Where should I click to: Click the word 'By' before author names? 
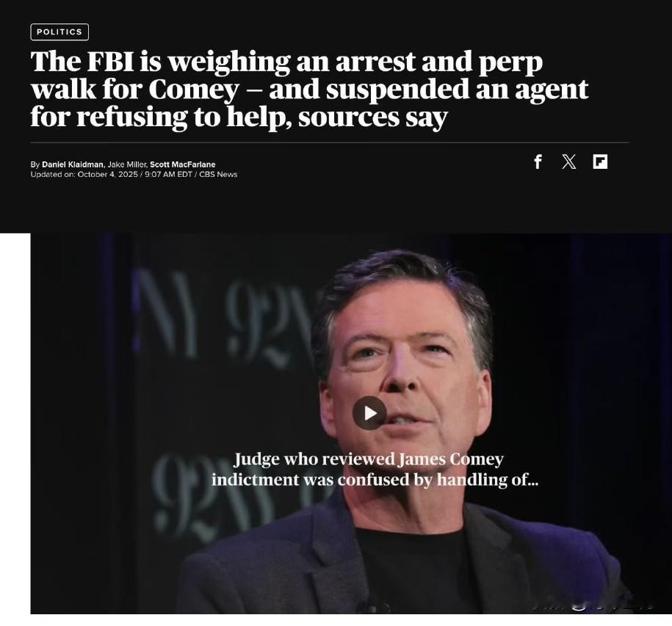(x=35, y=164)
